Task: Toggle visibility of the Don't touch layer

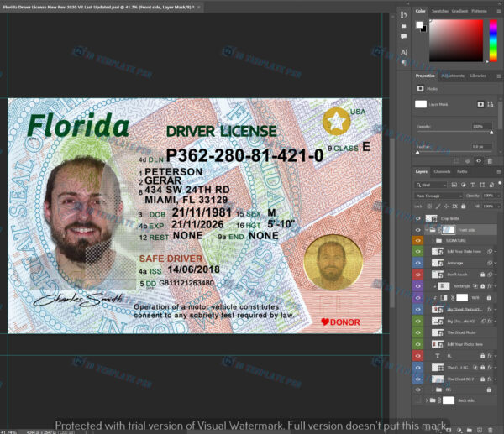Action: pyautogui.click(x=418, y=275)
